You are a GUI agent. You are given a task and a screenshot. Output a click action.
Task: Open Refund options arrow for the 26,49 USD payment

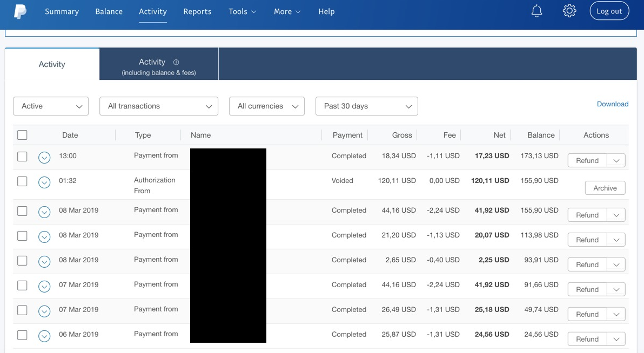coord(616,315)
